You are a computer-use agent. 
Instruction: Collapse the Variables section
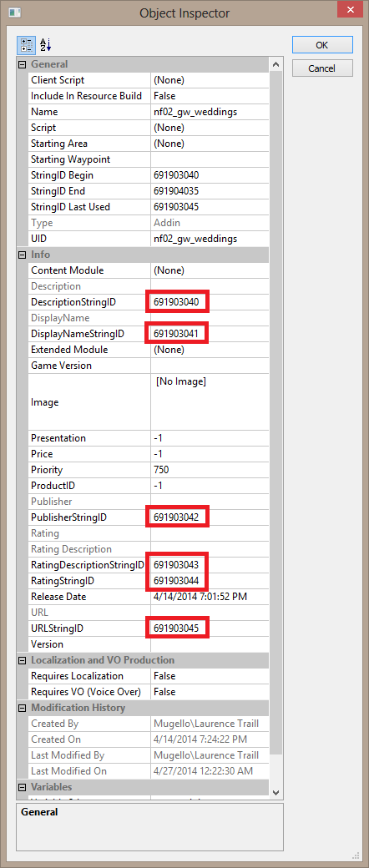pyautogui.click(x=23, y=787)
